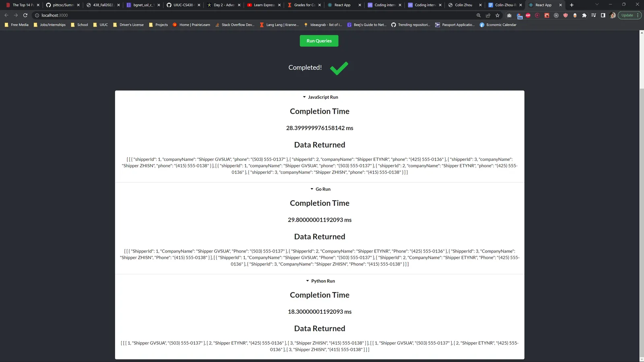The width and height of the screenshot is (644, 362).
Task: Open the Driver's License bookmarks folder
Action: (128, 25)
